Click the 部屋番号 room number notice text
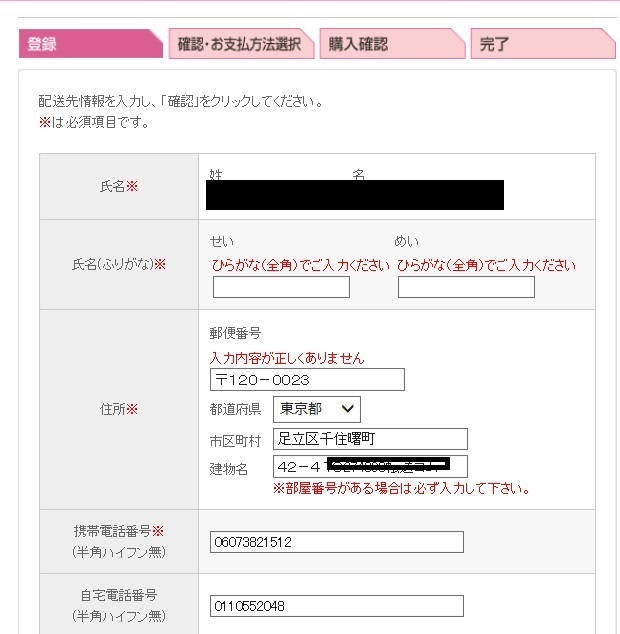This screenshot has height=634, width=620. point(401,490)
